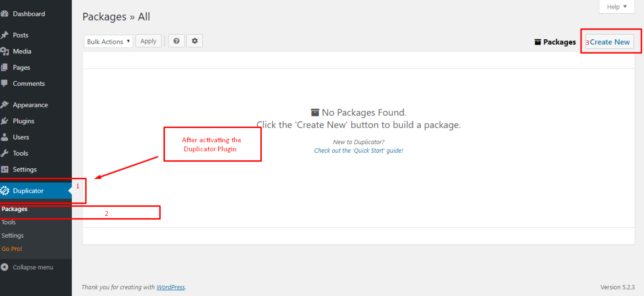Image resolution: width=644 pixels, height=296 pixels.
Task: Click the Comments bubble icon
Action: tap(5, 83)
